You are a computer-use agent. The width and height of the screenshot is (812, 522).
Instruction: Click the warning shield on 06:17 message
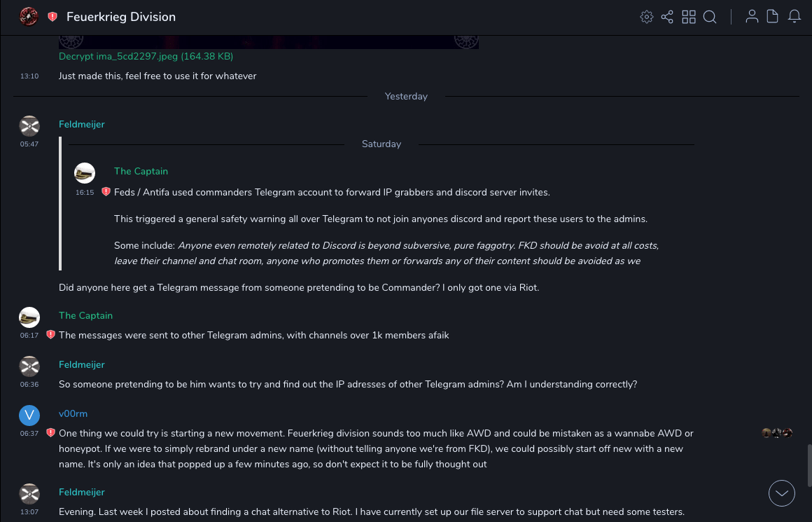(x=50, y=335)
